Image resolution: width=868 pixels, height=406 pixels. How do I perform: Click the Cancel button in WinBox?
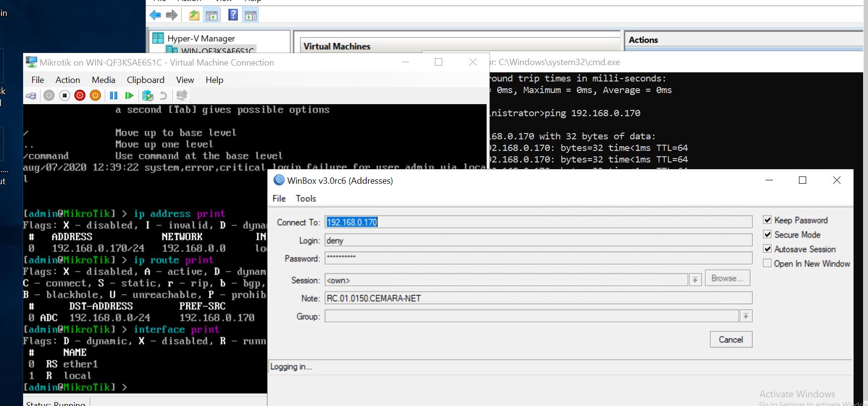click(731, 339)
